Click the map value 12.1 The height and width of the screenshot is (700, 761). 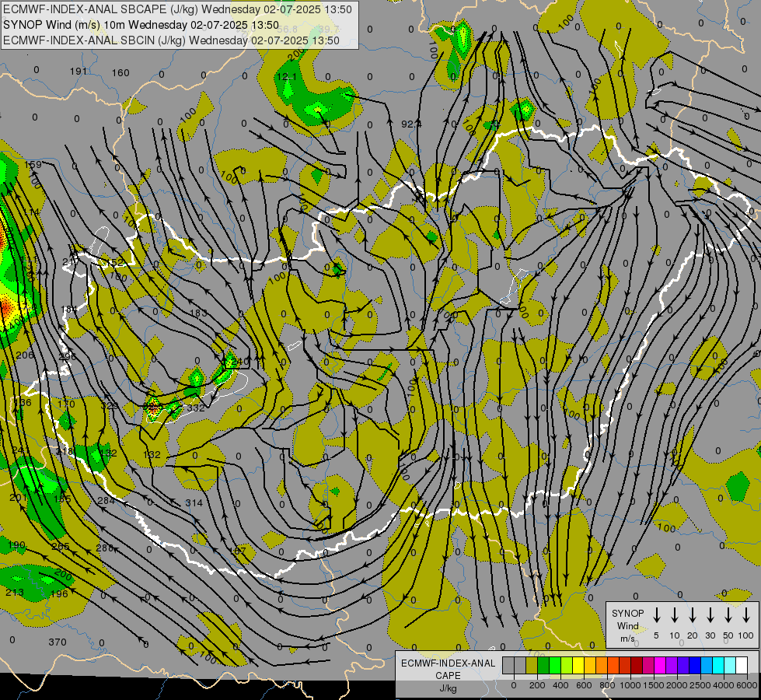click(287, 77)
